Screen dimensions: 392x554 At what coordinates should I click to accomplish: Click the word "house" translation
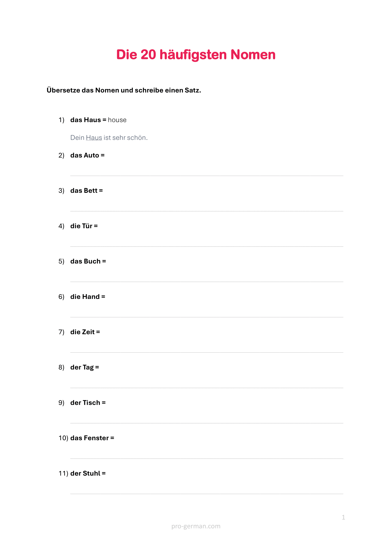pos(117,120)
